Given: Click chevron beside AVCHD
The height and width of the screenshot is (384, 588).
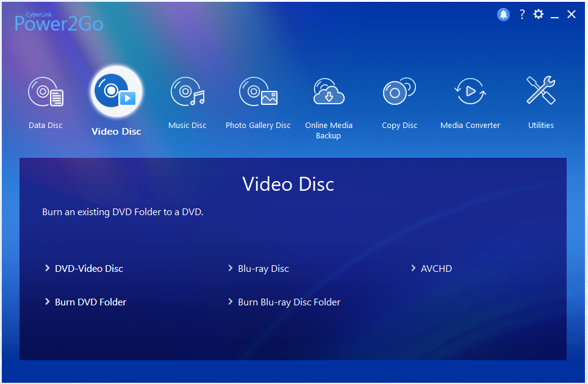Looking at the screenshot, I should point(414,268).
